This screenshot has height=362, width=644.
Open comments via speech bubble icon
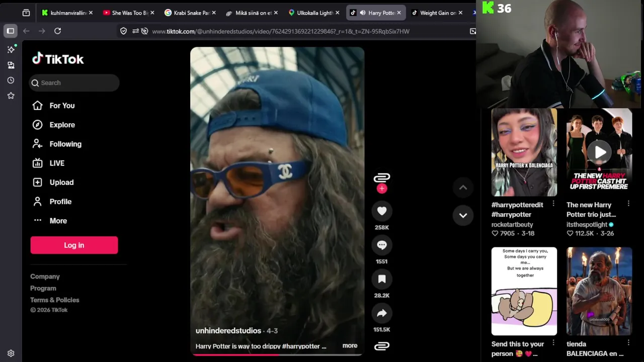pyautogui.click(x=382, y=245)
